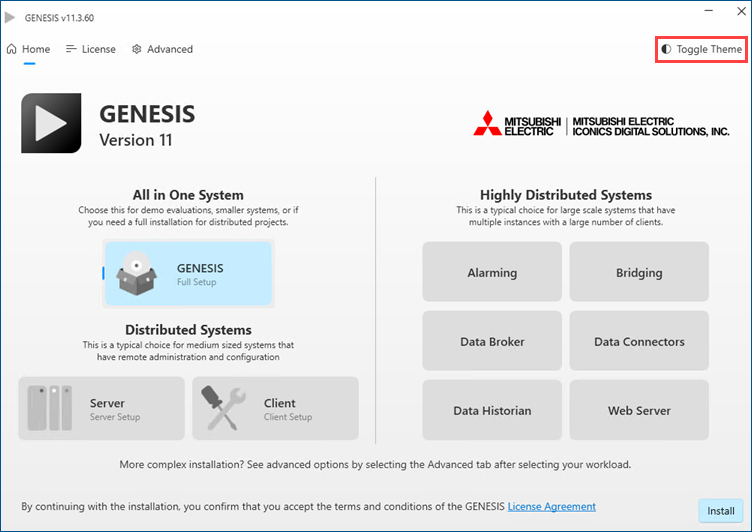Select the Data Historian tile
Screen dimensions: 752x532
492,410
